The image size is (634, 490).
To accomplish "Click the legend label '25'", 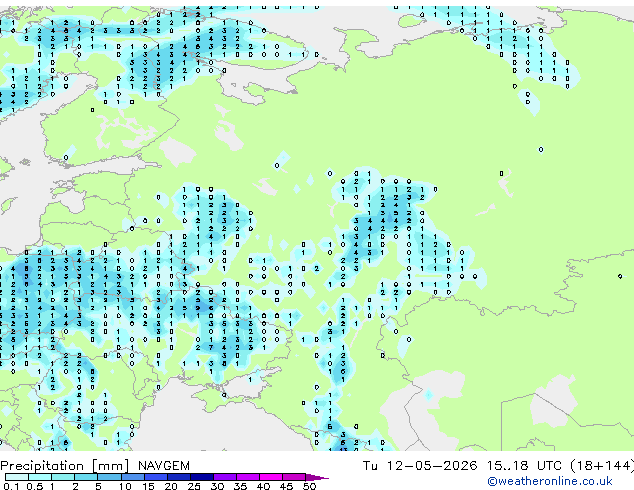I will click(194, 486).
